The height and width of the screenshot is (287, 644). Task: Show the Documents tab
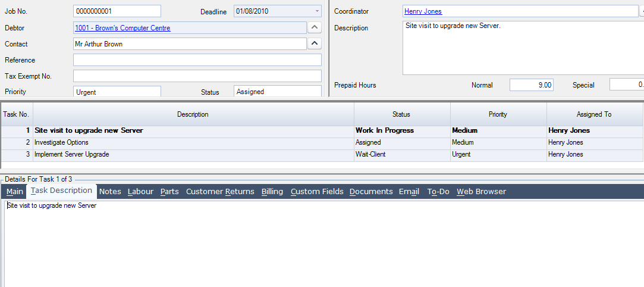coord(371,192)
